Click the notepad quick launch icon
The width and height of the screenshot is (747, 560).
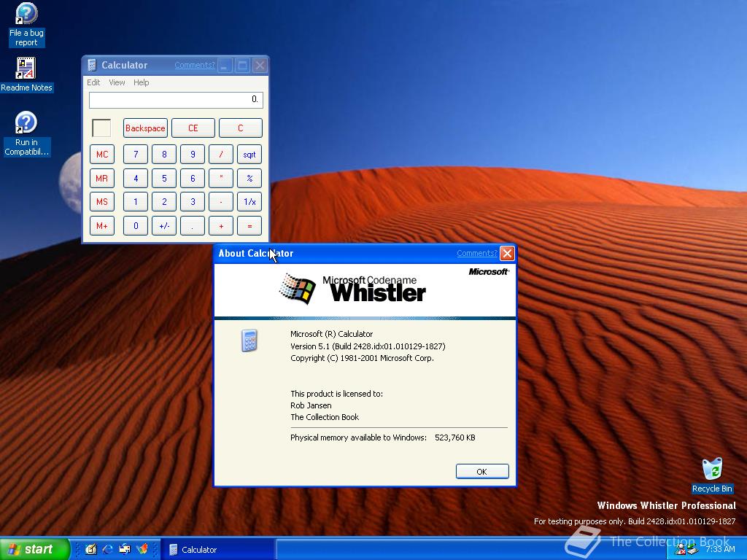[91, 549]
